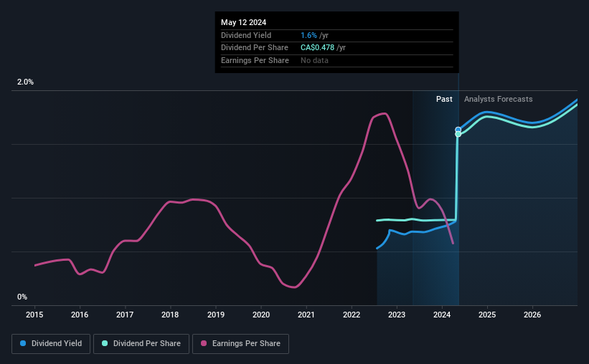
Task: Click the Past region label
Action: click(444, 99)
